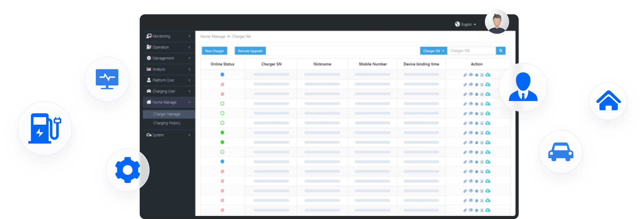The height and width of the screenshot is (219, 644).
Task: Open the English language dropdown
Action: 466,24
